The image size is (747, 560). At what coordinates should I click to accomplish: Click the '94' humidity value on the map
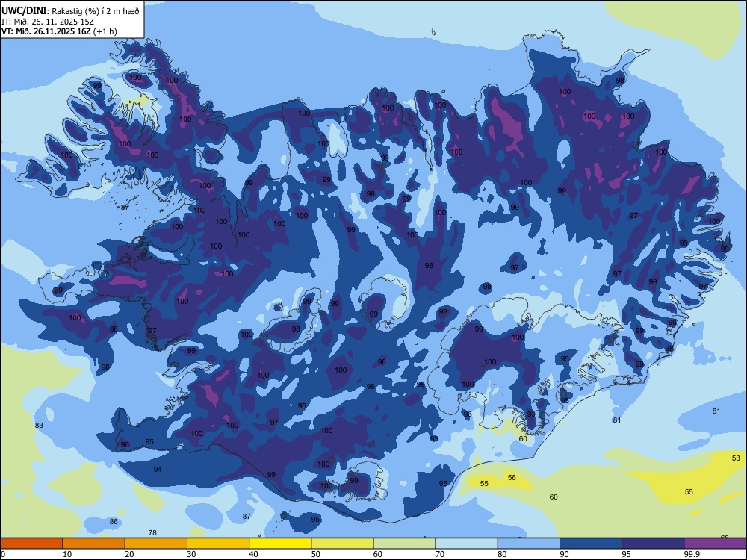158,470
